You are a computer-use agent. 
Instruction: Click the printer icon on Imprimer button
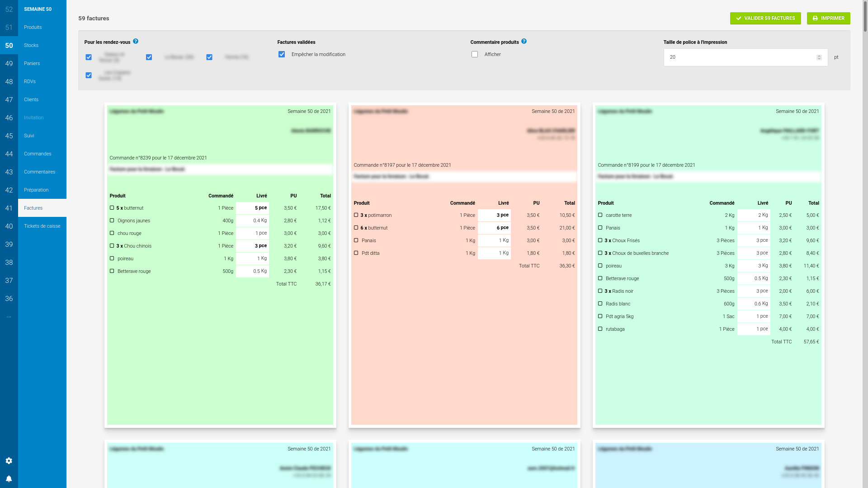pos(815,19)
